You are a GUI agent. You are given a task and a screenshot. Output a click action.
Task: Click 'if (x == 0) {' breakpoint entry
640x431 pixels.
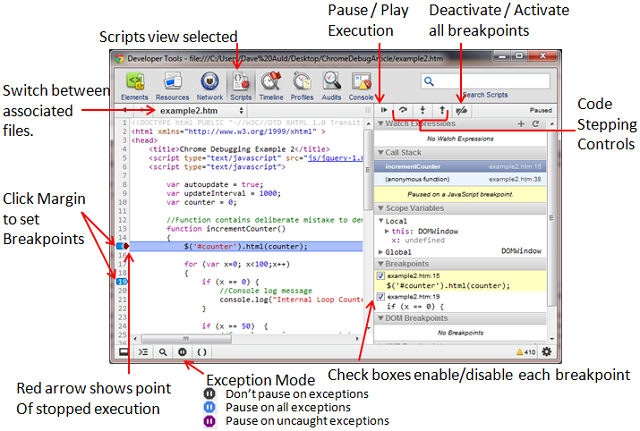click(415, 306)
